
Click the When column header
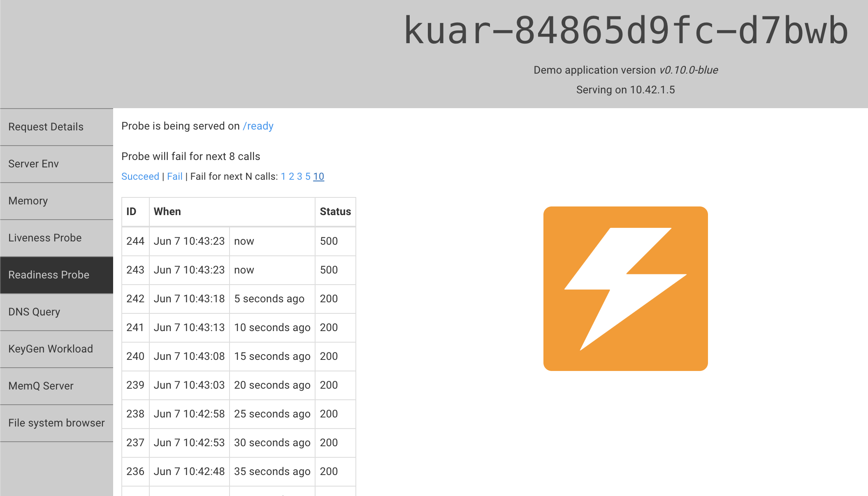tap(167, 211)
